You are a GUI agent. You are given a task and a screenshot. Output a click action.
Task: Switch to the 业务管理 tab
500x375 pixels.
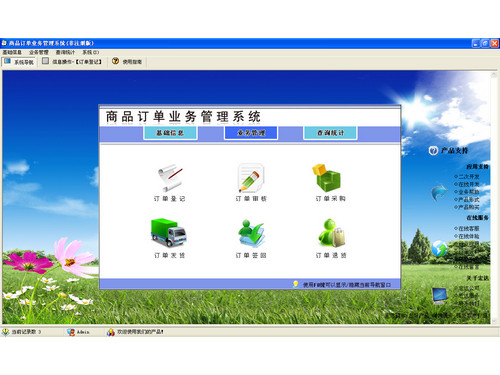(251, 133)
